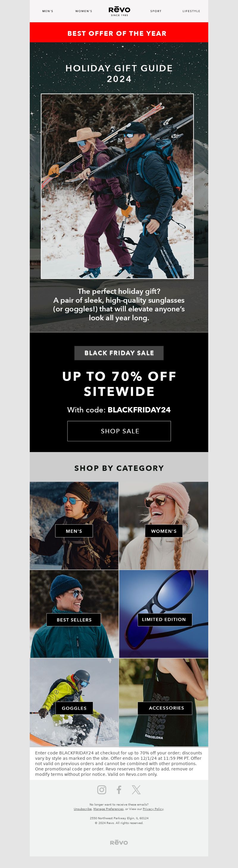Screen dimensions: 238x868
Task: Click the Revo logo in header
Action: pos(119,11)
